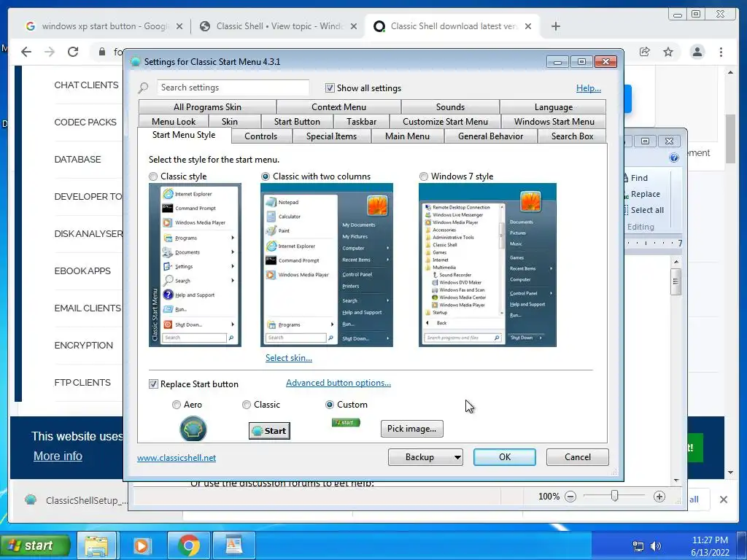Viewport: 747px width, 560px height.
Task: Click the Search settings input field
Action: (x=233, y=87)
